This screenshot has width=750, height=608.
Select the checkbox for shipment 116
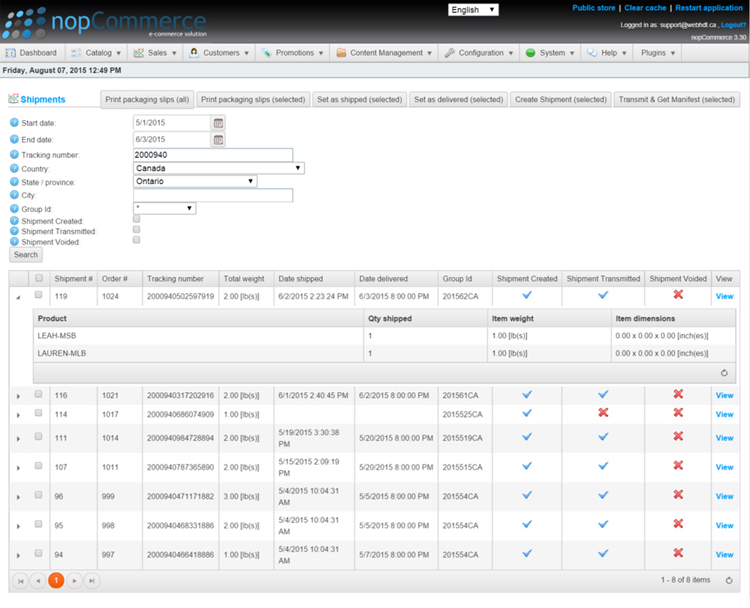(x=38, y=394)
